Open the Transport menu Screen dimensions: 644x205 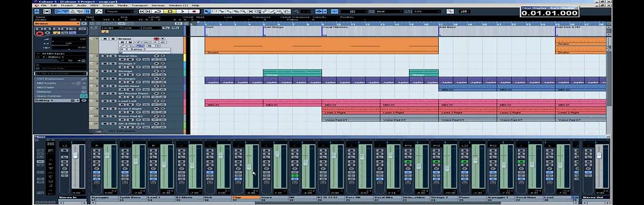pyautogui.click(x=140, y=5)
